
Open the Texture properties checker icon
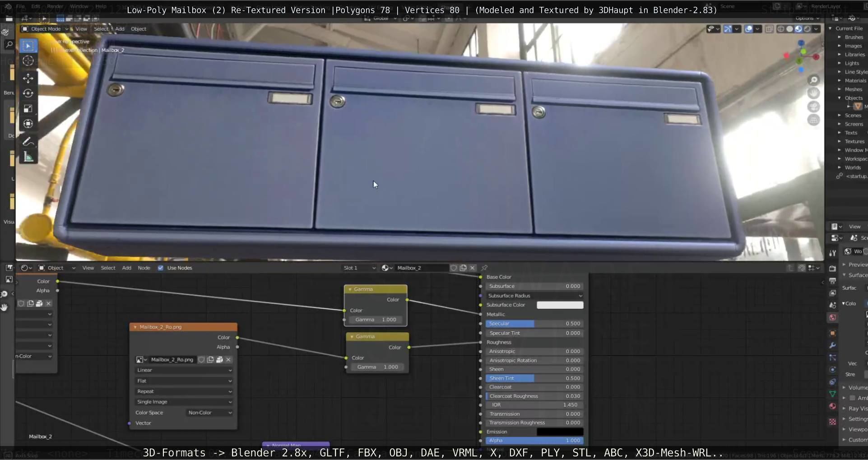(x=833, y=422)
